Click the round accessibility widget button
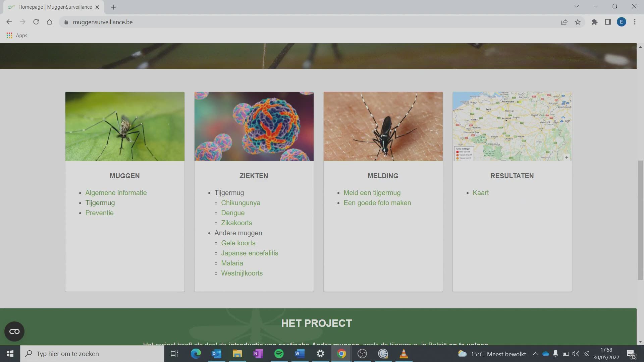 pyautogui.click(x=14, y=331)
